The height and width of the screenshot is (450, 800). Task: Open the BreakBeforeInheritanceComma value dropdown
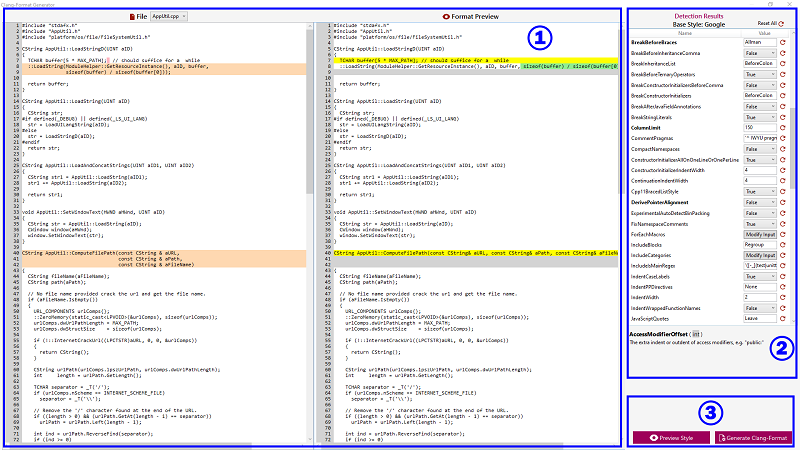pyautogui.click(x=760, y=53)
